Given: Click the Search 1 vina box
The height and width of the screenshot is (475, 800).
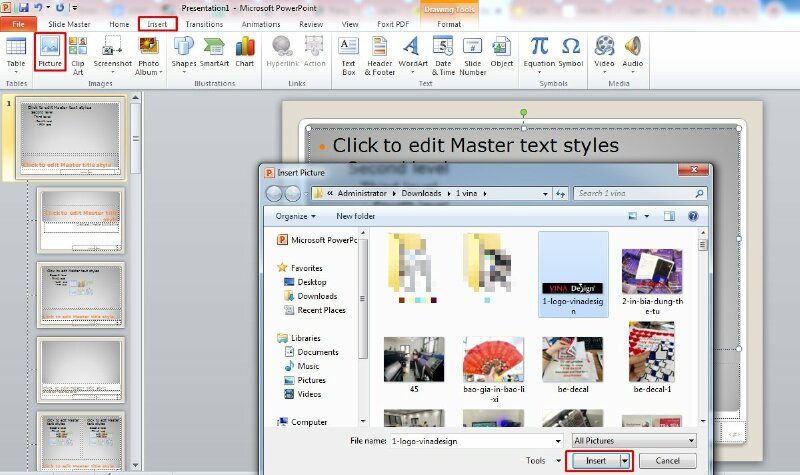Looking at the screenshot, I should (640, 193).
